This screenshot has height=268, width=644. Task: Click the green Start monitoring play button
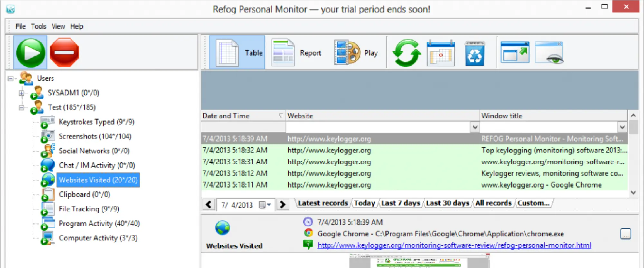(x=31, y=53)
